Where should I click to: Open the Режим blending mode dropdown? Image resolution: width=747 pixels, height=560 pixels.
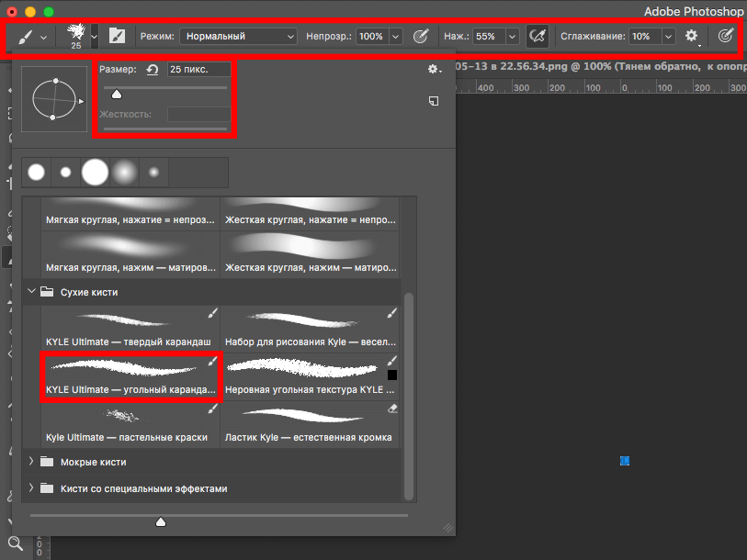238,36
